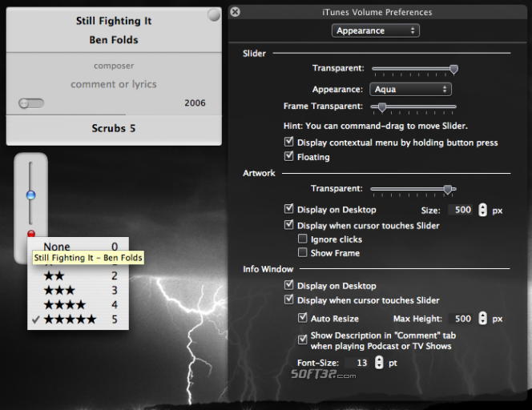Viewport: 532px width, 410px height.
Task: Click the artwork Size stepper arrows
Action: tap(482, 210)
